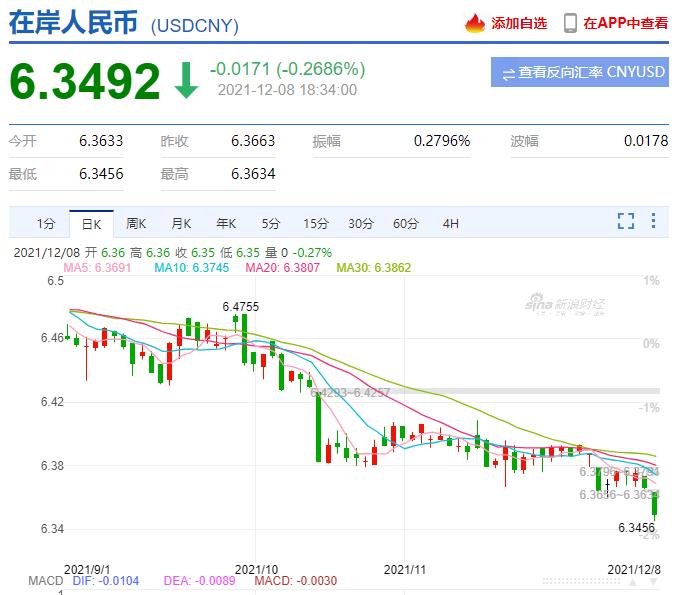Click the flame icon for 添加自选
This screenshot has height=595, width=675.
pyautogui.click(x=476, y=22)
